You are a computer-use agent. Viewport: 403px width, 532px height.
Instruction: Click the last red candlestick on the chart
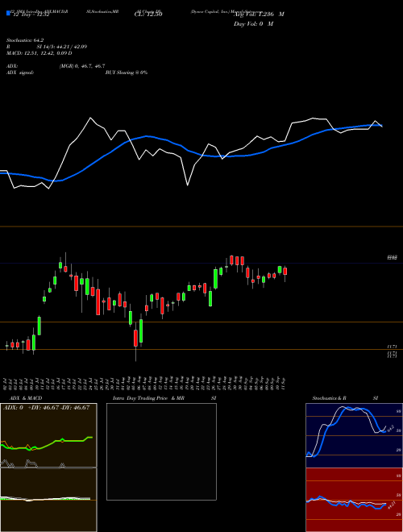[x=285, y=272]
